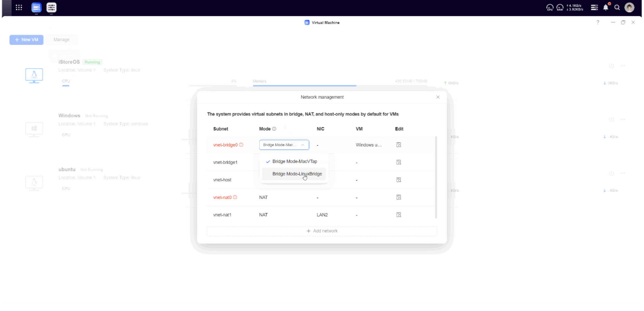Viewport: 644px width, 311px height.
Task: Click edit icon for vnet-nat1
Action: pyautogui.click(x=399, y=215)
